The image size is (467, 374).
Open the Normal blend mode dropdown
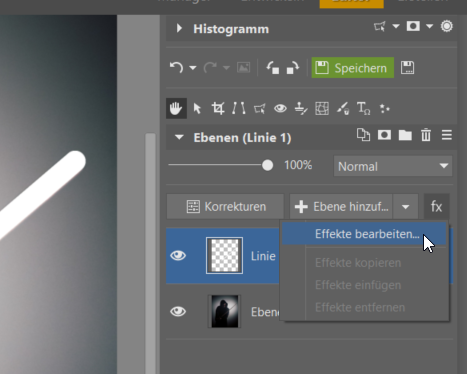[393, 166]
